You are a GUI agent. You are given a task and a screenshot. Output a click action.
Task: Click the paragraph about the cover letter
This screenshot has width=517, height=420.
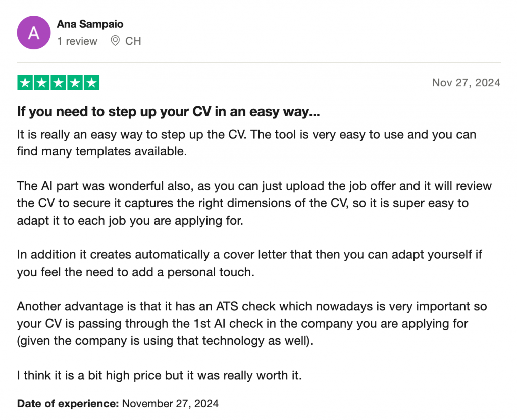click(249, 263)
